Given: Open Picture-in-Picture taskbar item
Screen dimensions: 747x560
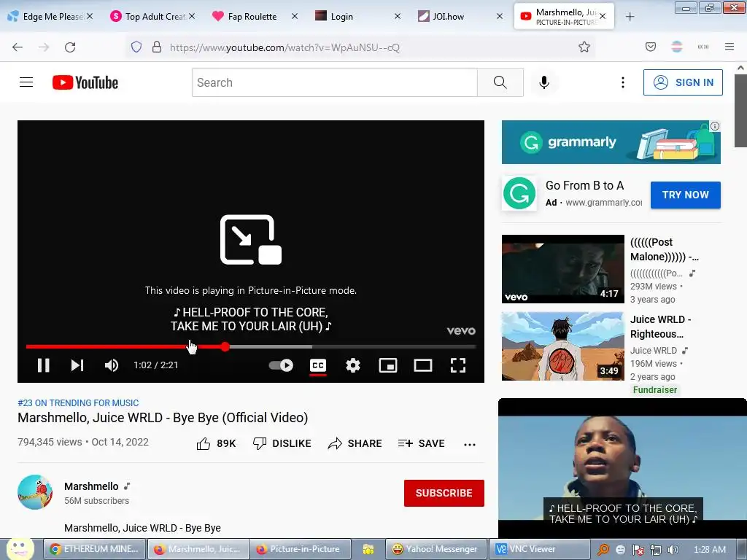Looking at the screenshot, I should point(300,549).
